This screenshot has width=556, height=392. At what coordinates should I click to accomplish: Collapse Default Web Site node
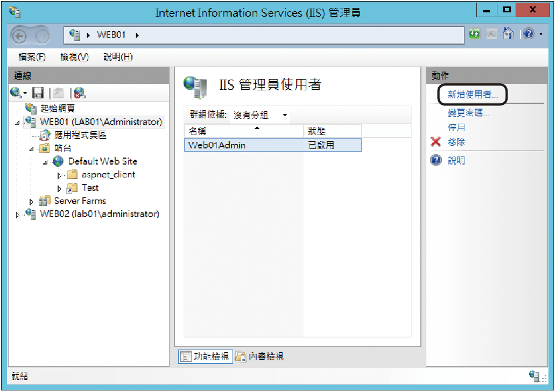(x=45, y=162)
